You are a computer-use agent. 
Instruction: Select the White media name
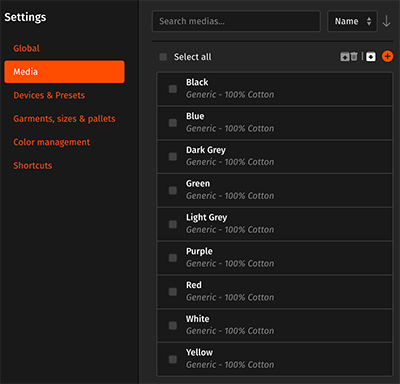click(x=198, y=319)
